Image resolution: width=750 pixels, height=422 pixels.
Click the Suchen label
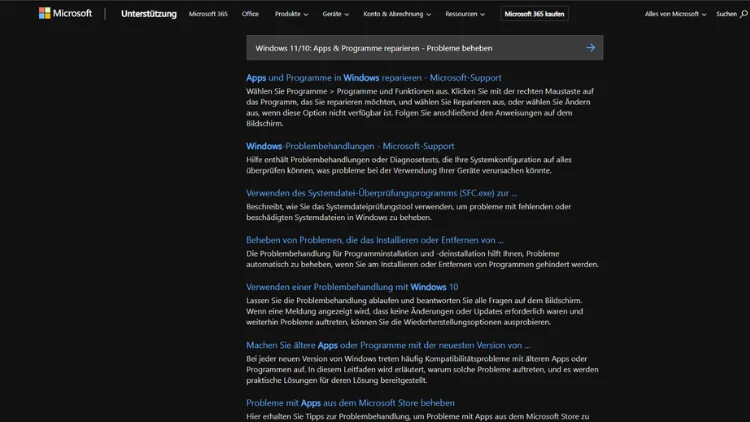click(x=727, y=14)
